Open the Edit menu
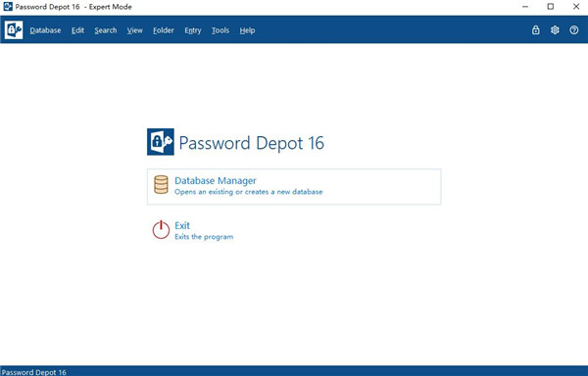The height and width of the screenshot is (376, 588). click(77, 30)
